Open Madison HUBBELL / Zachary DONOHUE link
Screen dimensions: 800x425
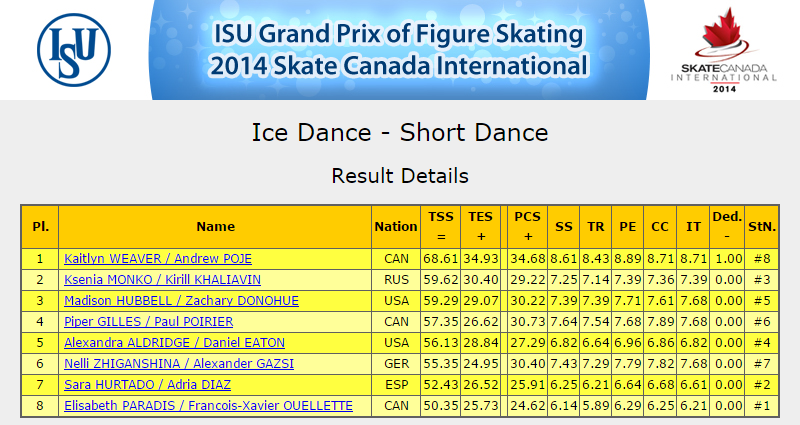(181, 301)
